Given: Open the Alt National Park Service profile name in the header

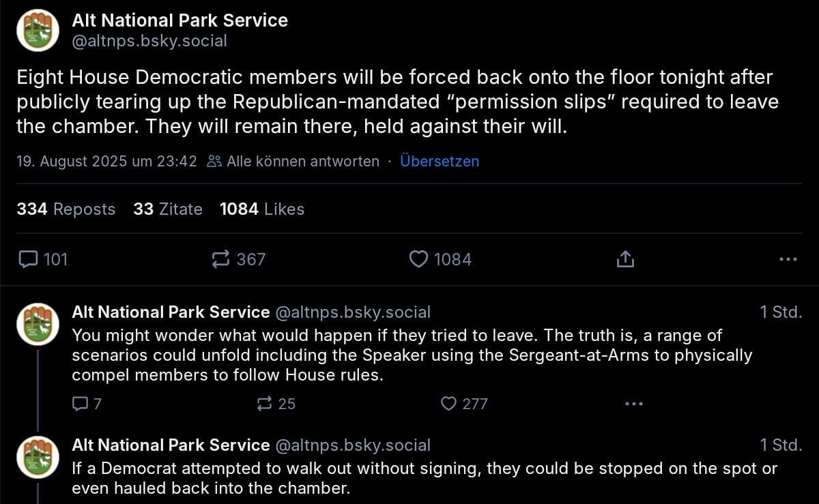Looking at the screenshot, I should point(180,20).
